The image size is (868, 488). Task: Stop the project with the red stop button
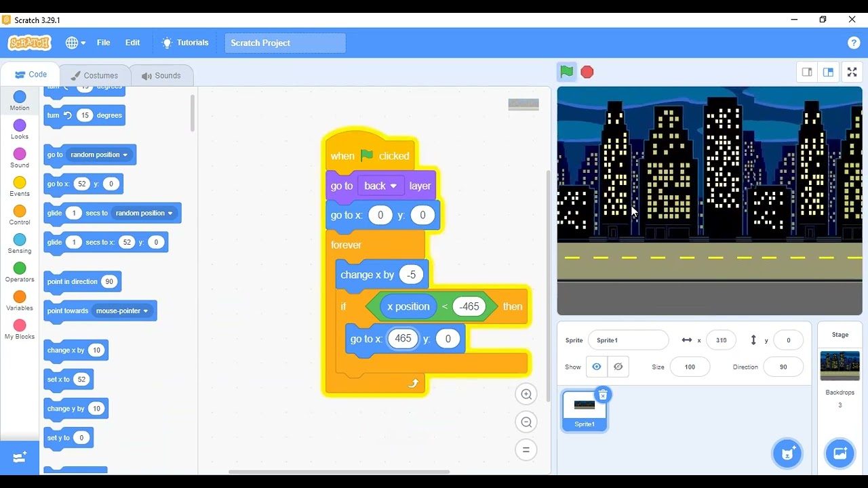pyautogui.click(x=587, y=72)
